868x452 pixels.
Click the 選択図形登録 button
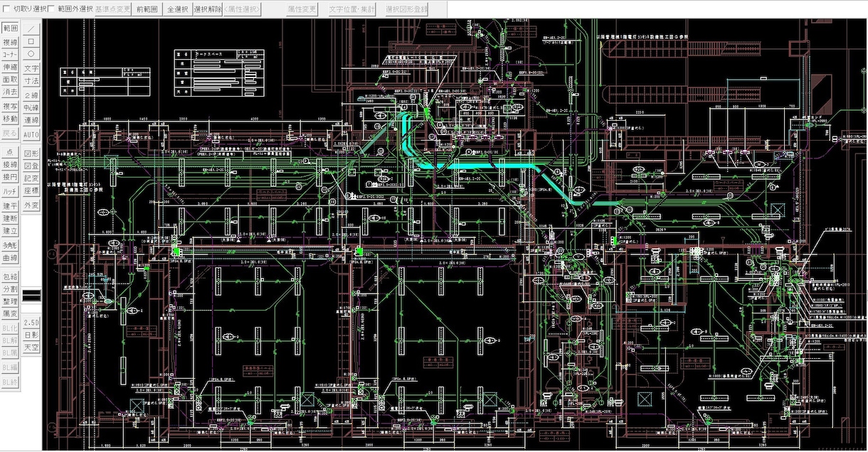click(407, 9)
